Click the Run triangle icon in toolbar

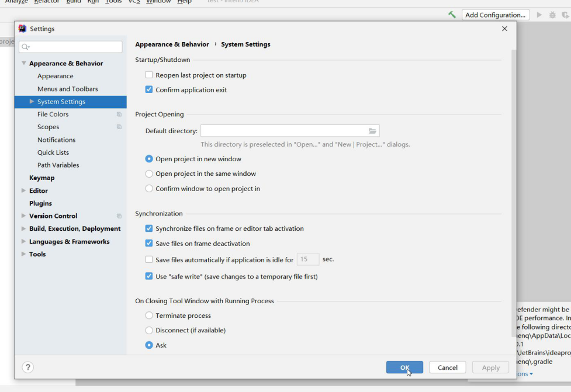(539, 15)
